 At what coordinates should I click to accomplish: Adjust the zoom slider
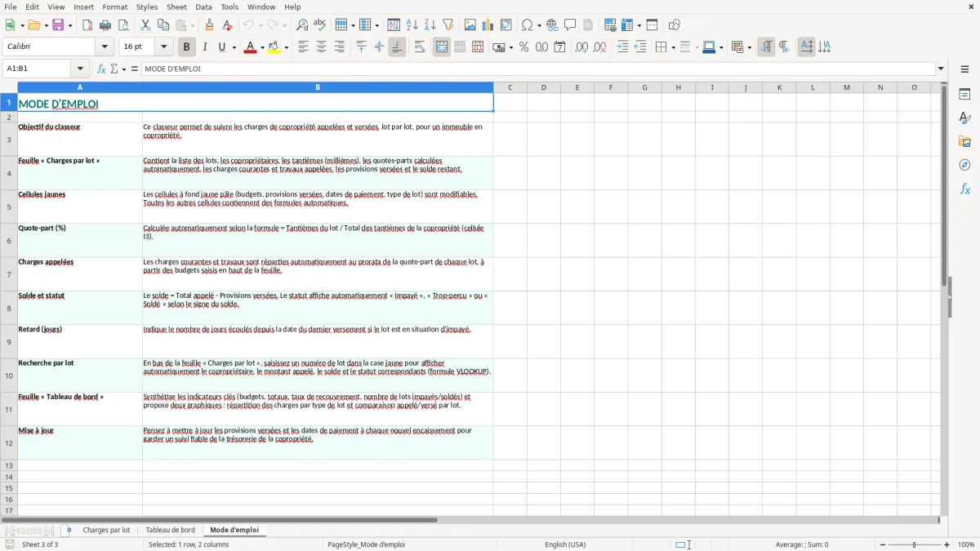coord(915,544)
